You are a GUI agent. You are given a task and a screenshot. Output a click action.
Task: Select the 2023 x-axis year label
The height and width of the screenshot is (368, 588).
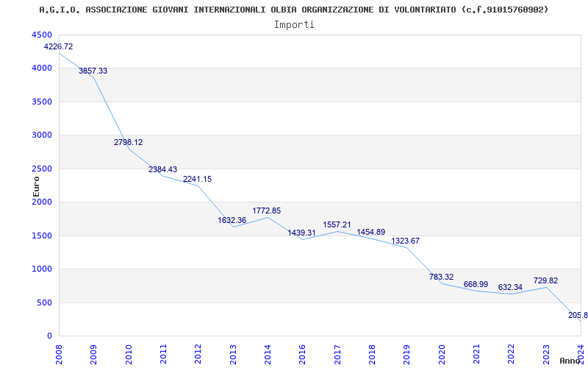(546, 355)
